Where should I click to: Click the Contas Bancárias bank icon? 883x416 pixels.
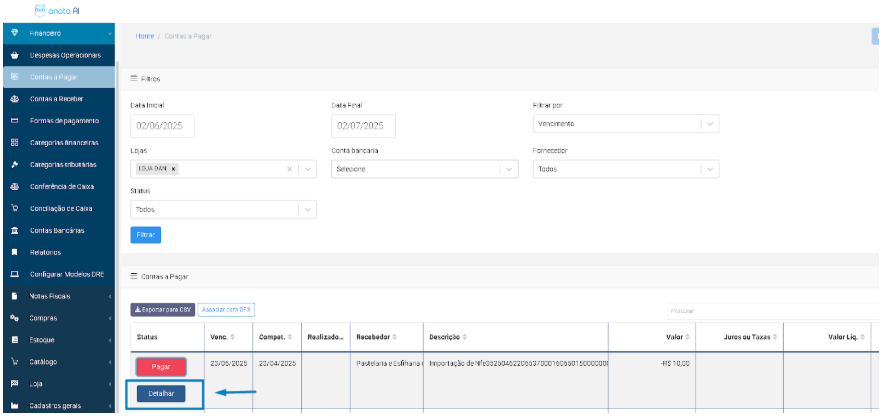point(15,231)
